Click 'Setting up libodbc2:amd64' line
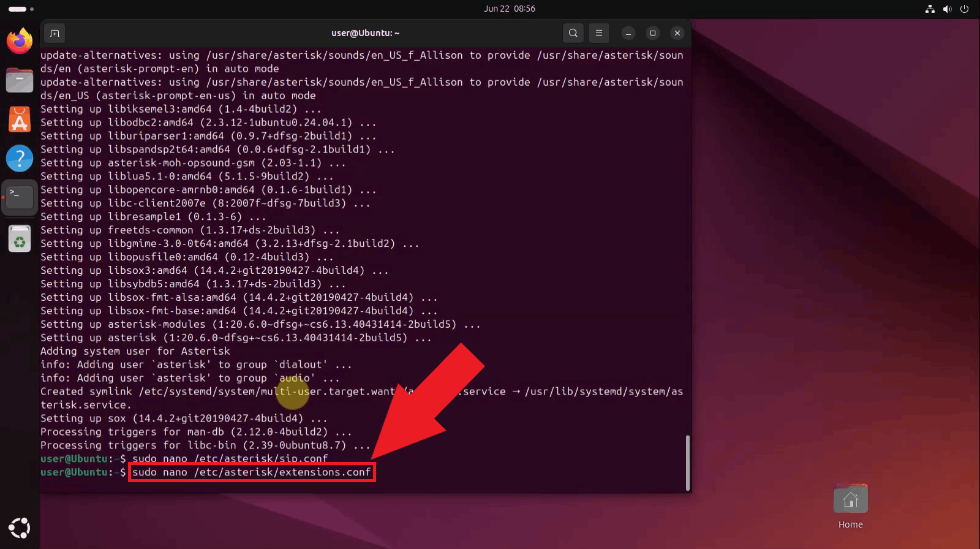Image resolution: width=980 pixels, height=549 pixels. [208, 123]
